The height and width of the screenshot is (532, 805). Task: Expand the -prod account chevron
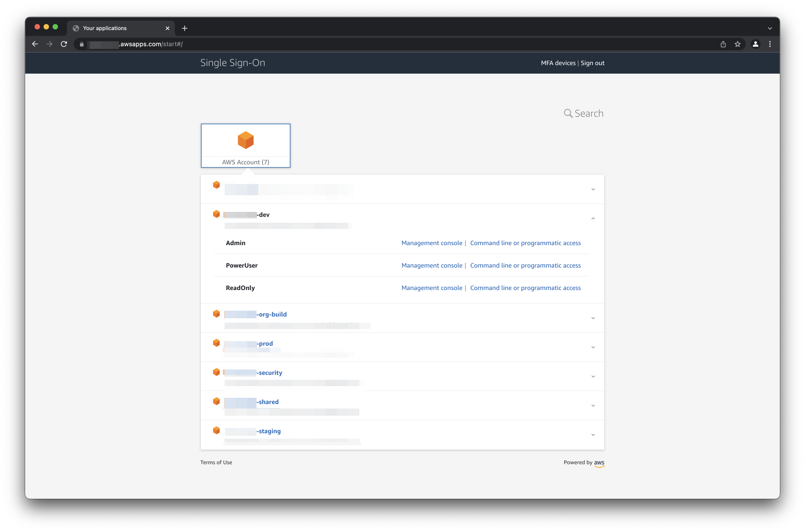click(x=593, y=347)
